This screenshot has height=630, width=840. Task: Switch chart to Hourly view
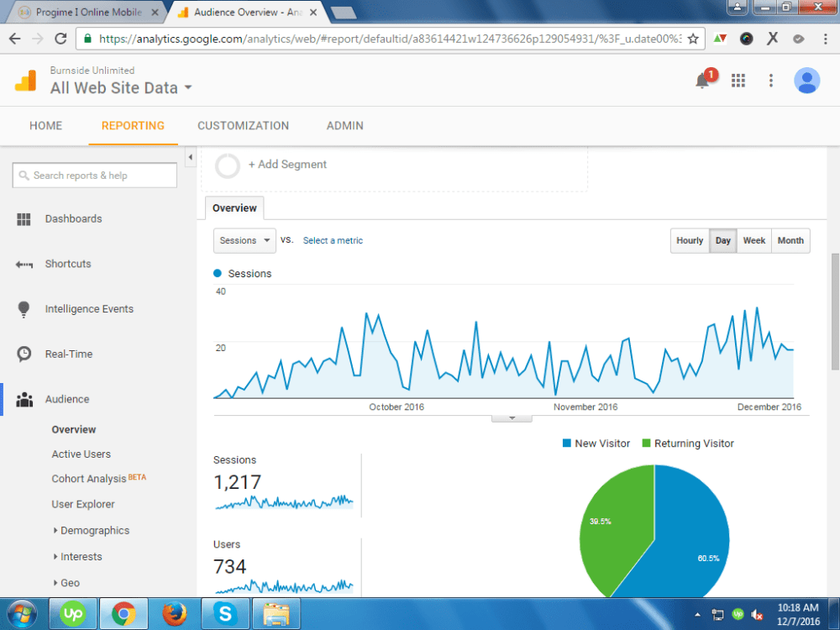pyautogui.click(x=690, y=240)
